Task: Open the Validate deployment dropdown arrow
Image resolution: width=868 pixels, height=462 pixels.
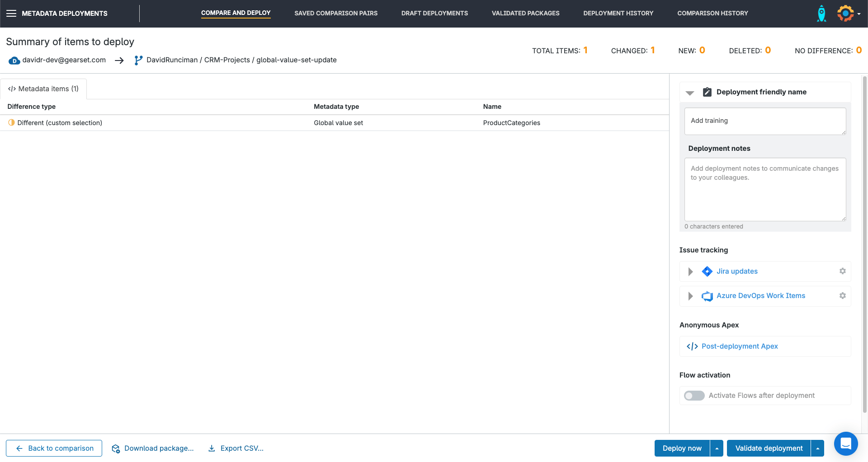Action: pos(818,448)
